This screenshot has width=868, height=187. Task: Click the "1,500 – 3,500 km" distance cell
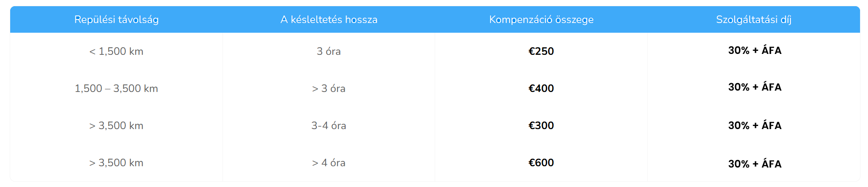(116, 88)
